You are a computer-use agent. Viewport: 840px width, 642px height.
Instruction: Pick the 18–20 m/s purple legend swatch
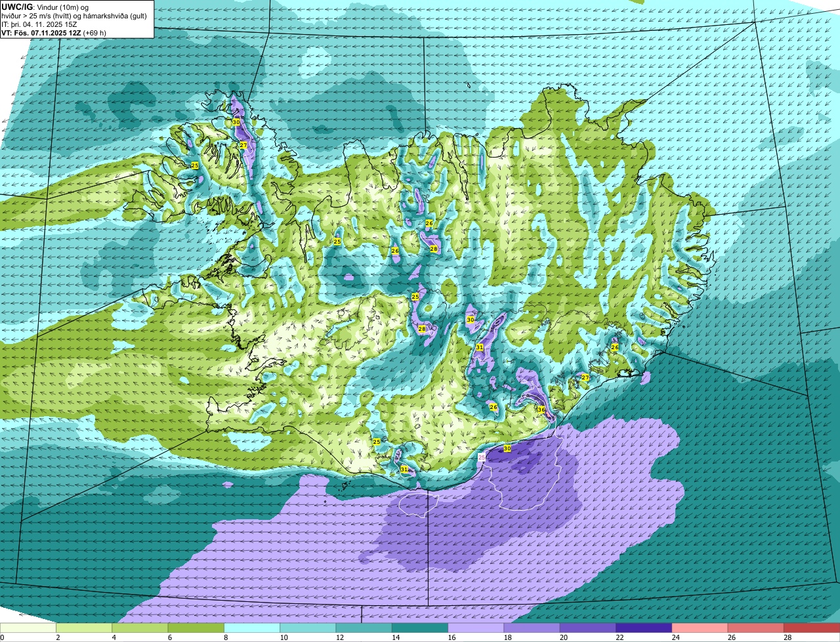[x=532, y=628]
